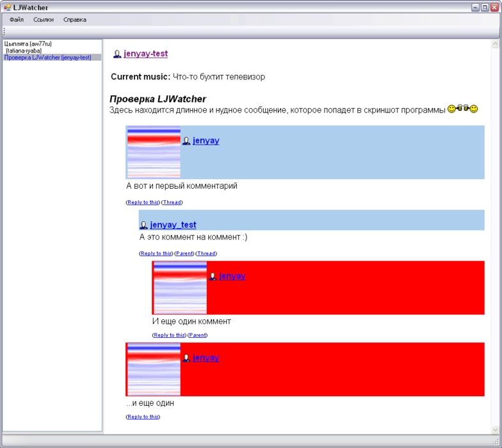Screen dimensions: 502x448
Task: Click the LJWatcher title bar app icon
Action: (x=7, y=8)
